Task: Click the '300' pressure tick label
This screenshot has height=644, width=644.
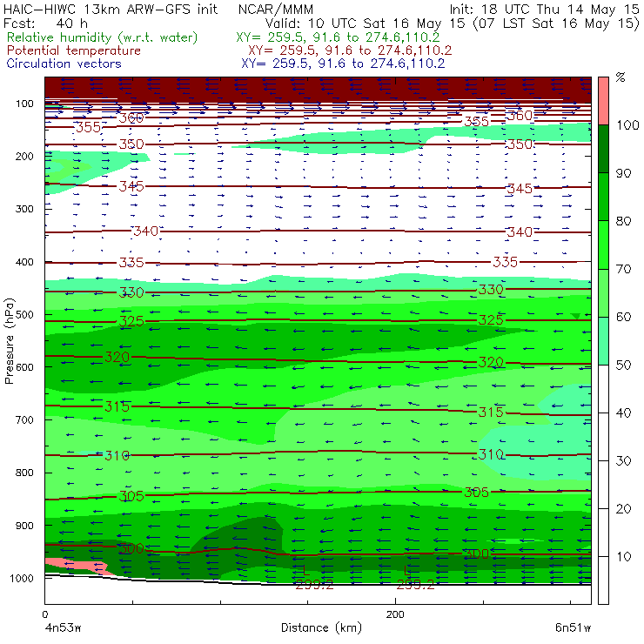Action: click(24, 209)
